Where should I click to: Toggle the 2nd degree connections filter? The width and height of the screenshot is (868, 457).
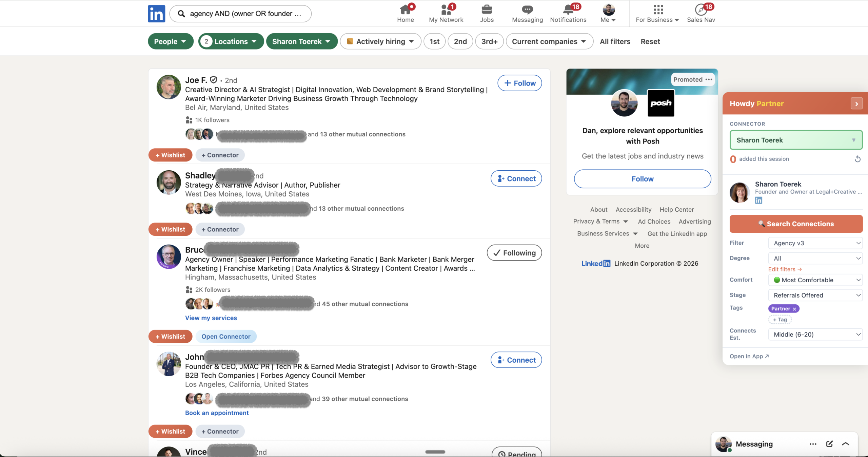[460, 41]
